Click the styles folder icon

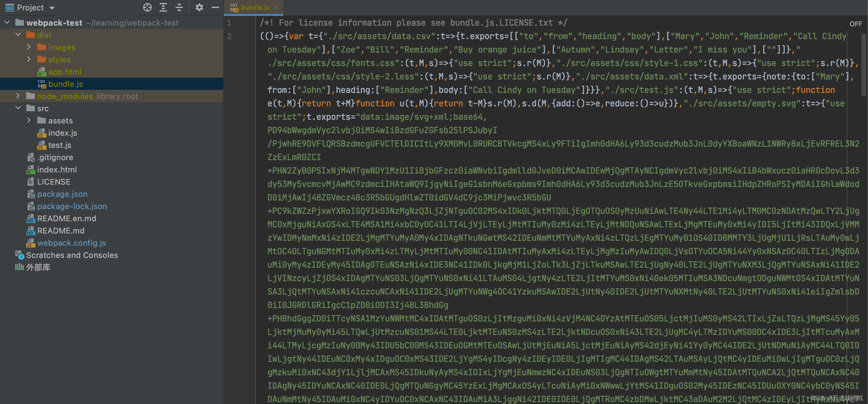click(x=42, y=59)
